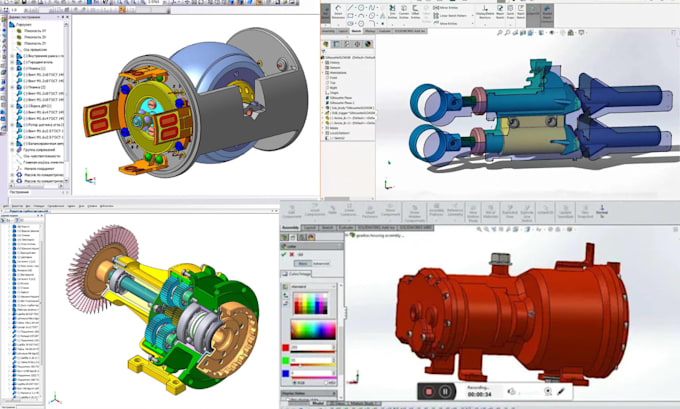Open Quick Snaps

(x=510, y=12)
